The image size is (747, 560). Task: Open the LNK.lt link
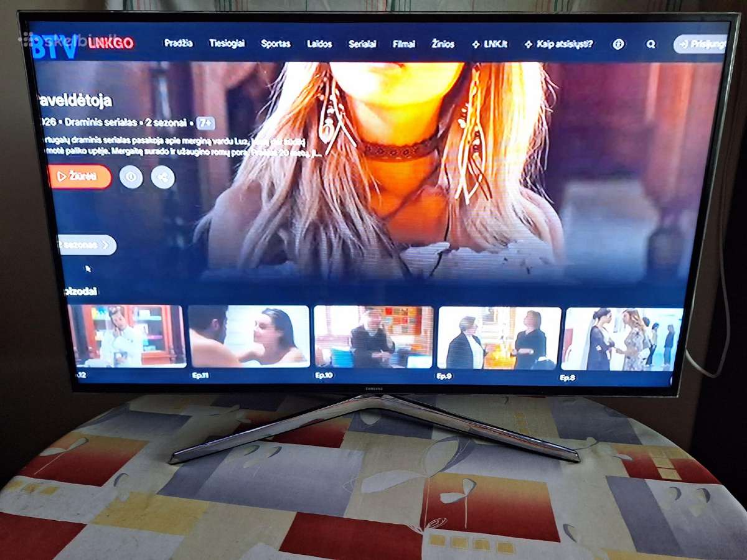coord(490,44)
